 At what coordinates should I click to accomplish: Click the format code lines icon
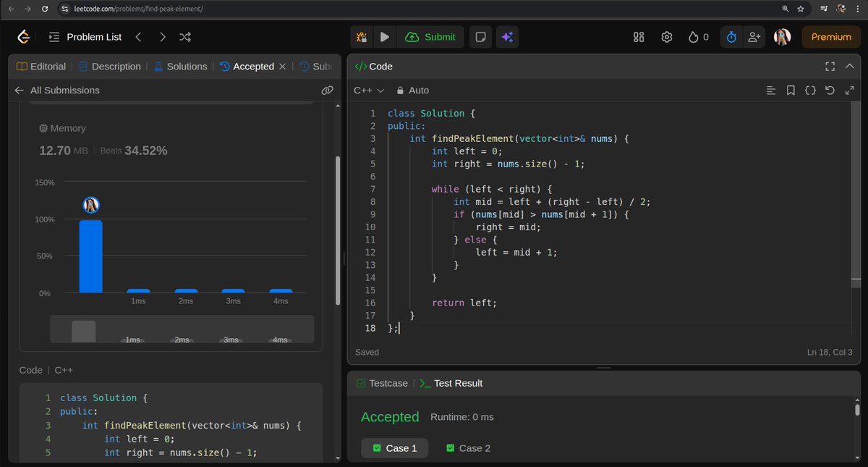(x=771, y=91)
